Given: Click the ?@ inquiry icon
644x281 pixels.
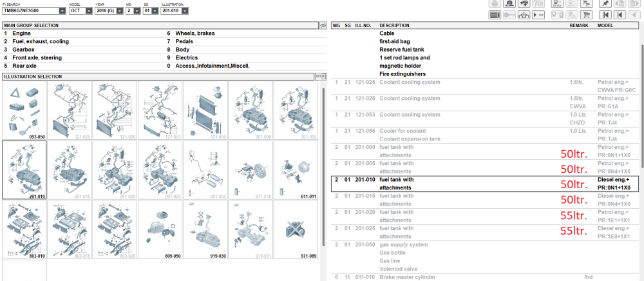Looking at the screenshot, I should point(538,3).
